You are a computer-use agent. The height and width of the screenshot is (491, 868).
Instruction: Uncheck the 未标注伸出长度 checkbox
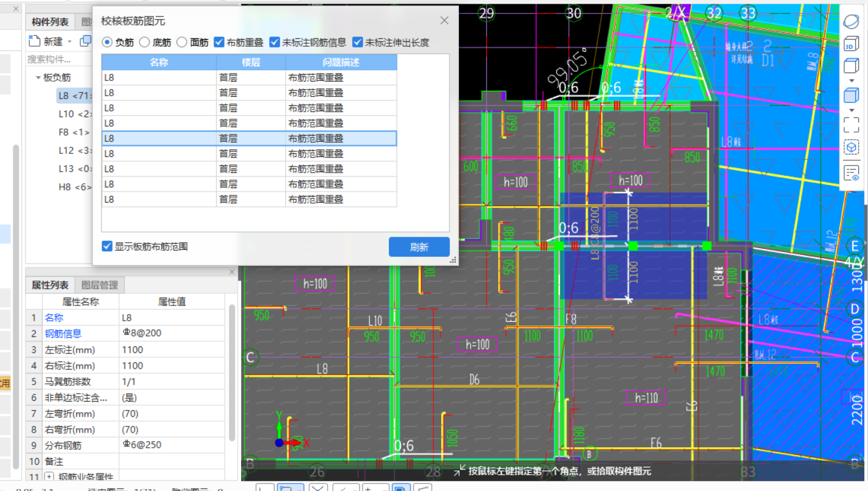point(357,43)
